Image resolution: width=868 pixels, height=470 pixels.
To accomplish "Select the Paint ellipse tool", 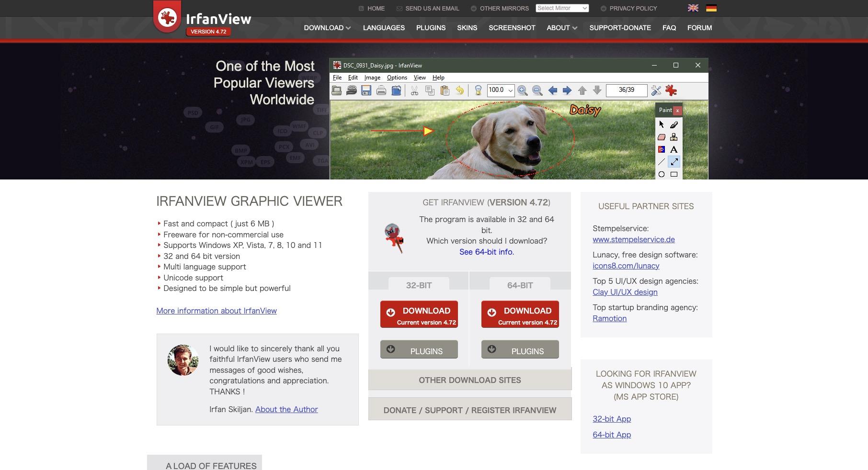I will (x=662, y=174).
